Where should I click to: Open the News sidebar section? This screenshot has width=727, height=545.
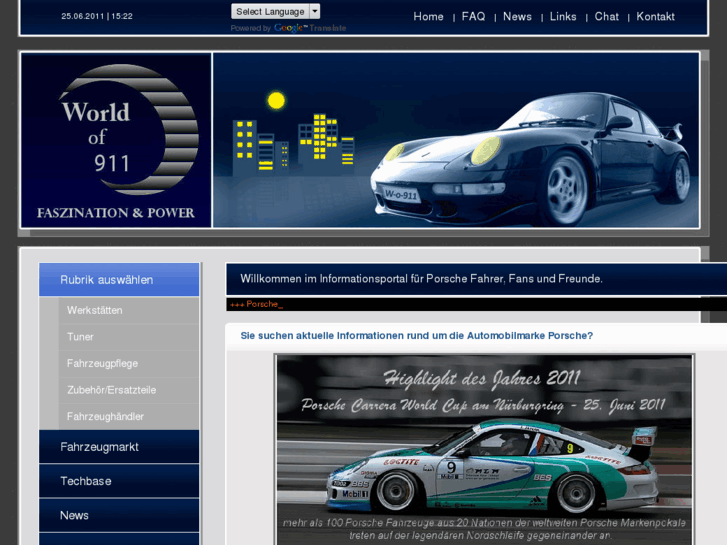119,515
